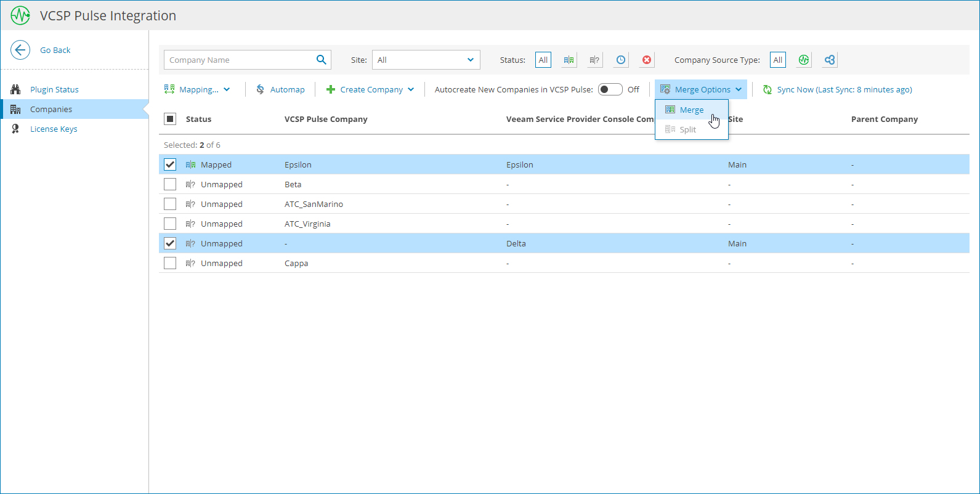
Task: Check the Beta company row checkbox
Action: [170, 184]
